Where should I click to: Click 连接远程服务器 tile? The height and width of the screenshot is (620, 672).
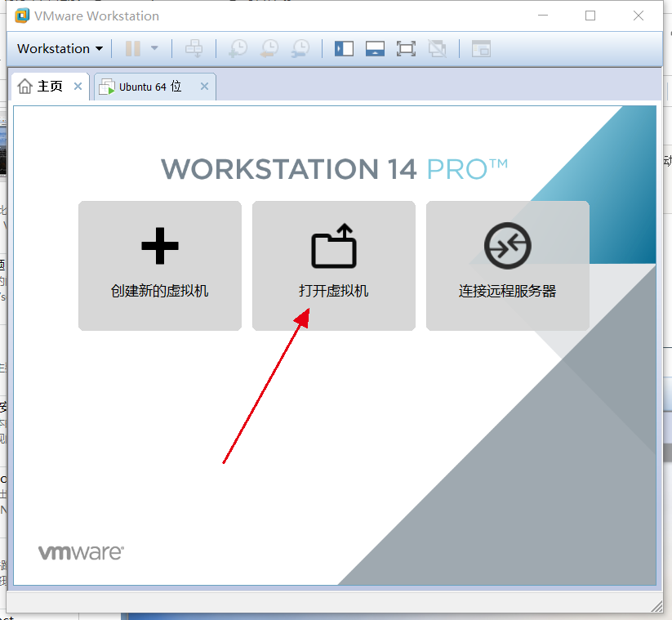click(x=508, y=265)
